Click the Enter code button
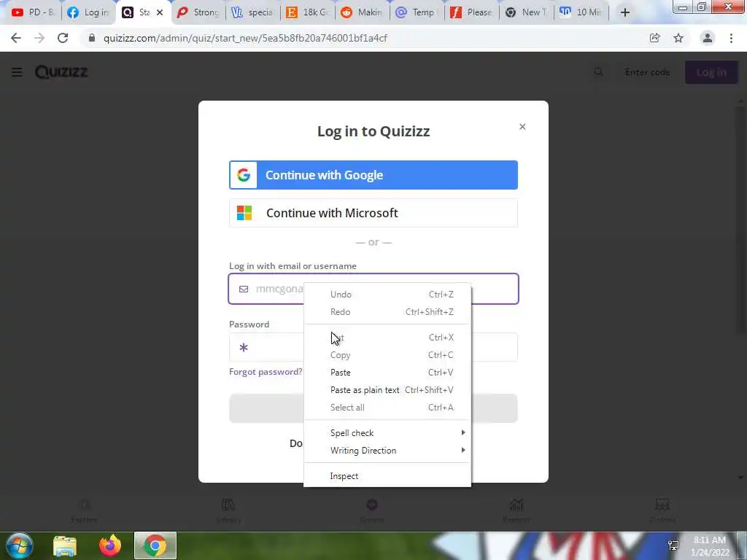Screen dimensions: 747x560 648,72
